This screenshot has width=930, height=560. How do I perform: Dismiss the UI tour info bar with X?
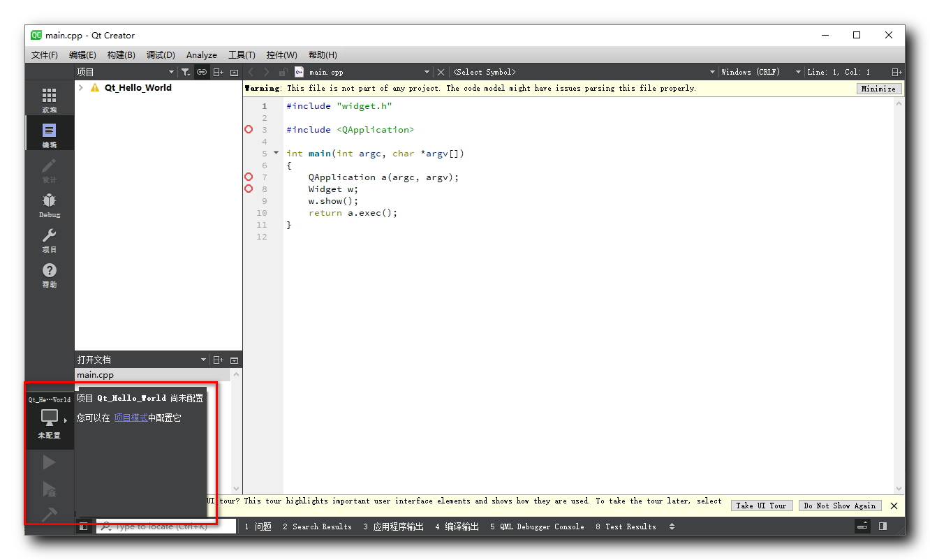tap(894, 506)
